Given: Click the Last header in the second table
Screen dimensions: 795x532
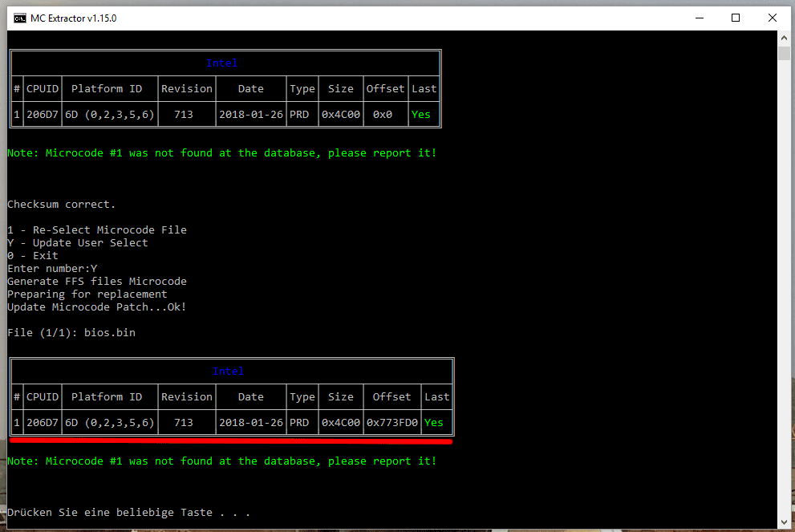Looking at the screenshot, I should [x=437, y=397].
